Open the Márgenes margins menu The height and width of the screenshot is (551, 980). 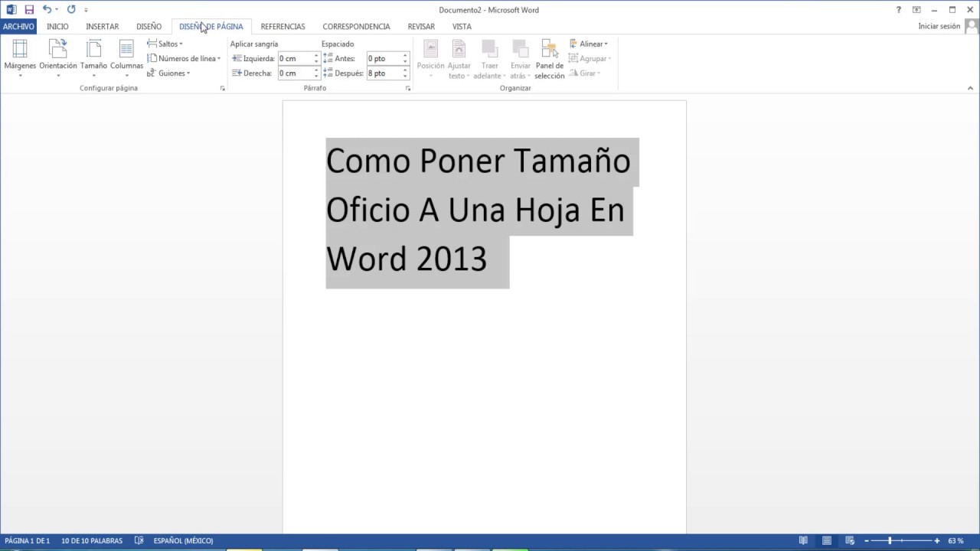click(20, 57)
